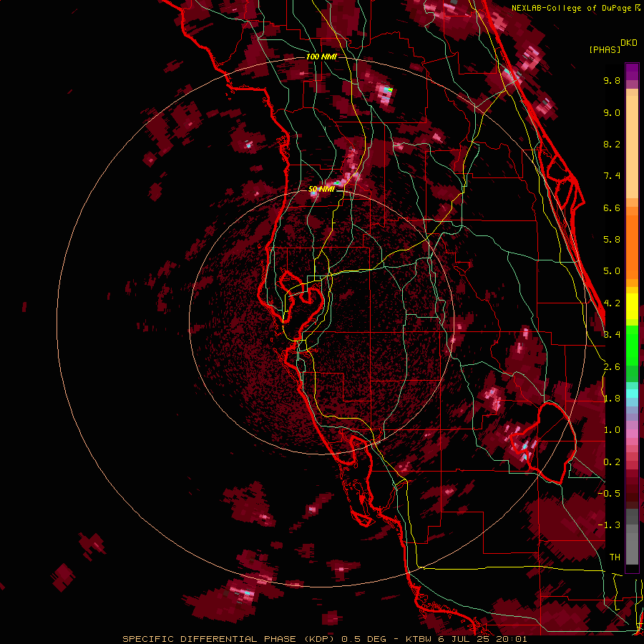Select the 1.0 scale value
Viewport: 644px width, 644px height.
click(612, 430)
